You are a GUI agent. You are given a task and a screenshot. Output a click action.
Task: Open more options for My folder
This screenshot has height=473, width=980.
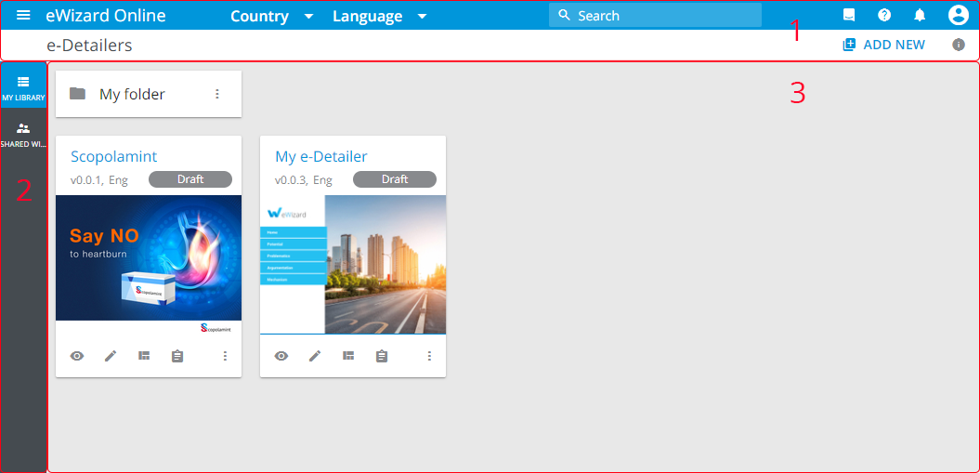click(x=217, y=94)
